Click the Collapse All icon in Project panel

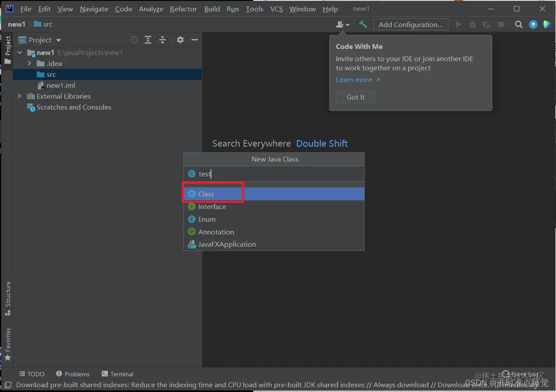tap(162, 40)
